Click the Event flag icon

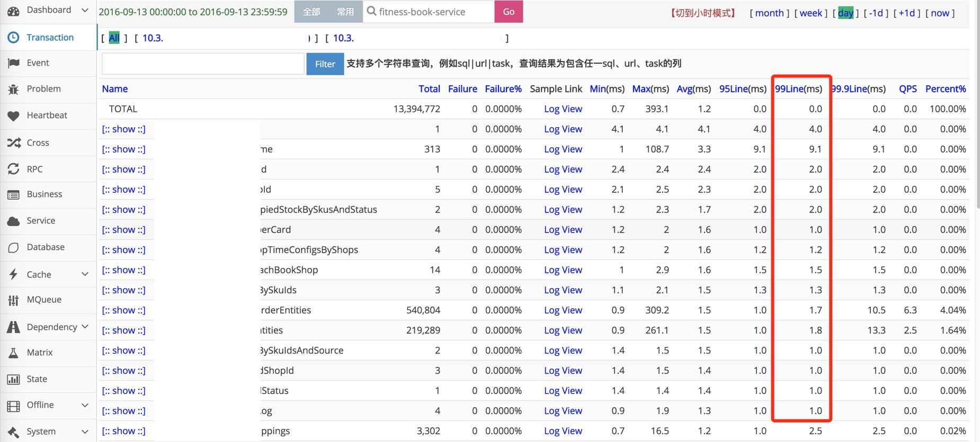coord(14,63)
